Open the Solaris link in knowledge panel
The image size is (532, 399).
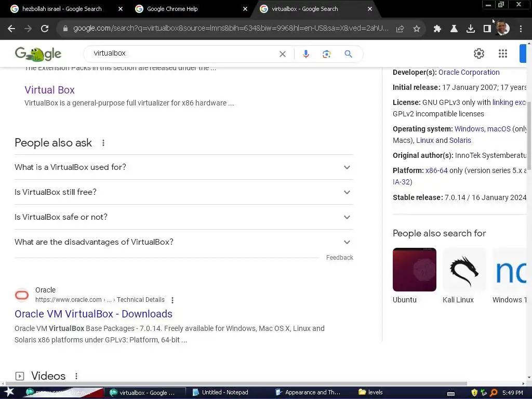coord(460,140)
